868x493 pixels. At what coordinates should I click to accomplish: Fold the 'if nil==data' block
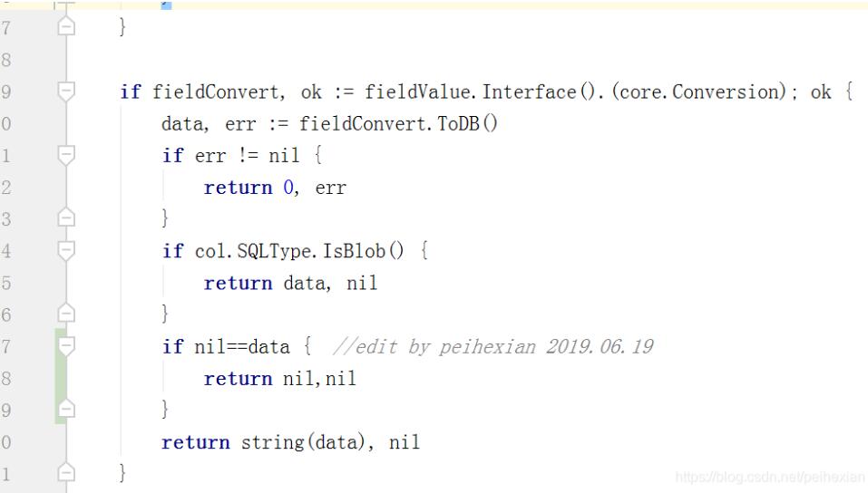tap(65, 346)
